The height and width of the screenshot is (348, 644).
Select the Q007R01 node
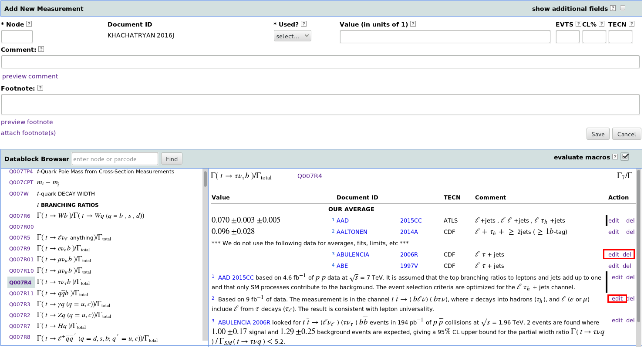[21, 260]
